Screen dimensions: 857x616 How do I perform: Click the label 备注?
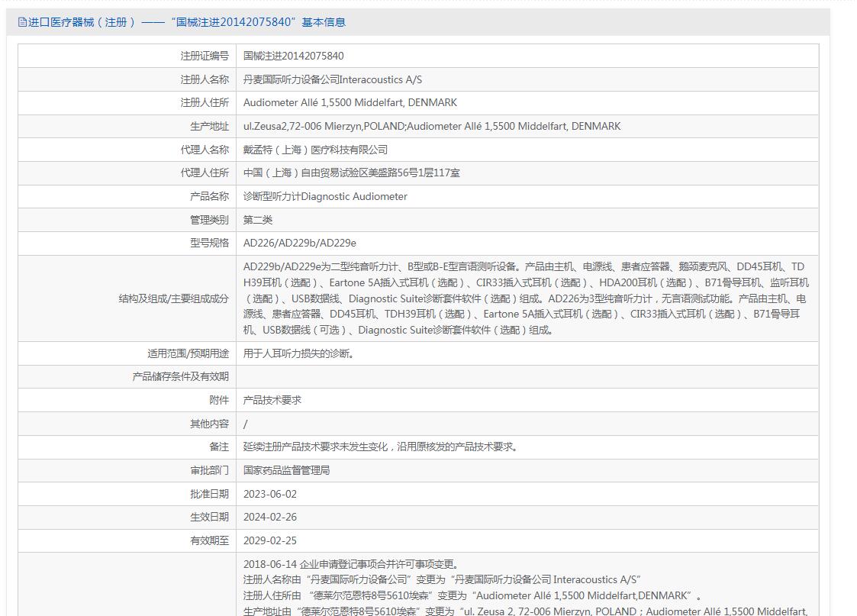click(219, 447)
